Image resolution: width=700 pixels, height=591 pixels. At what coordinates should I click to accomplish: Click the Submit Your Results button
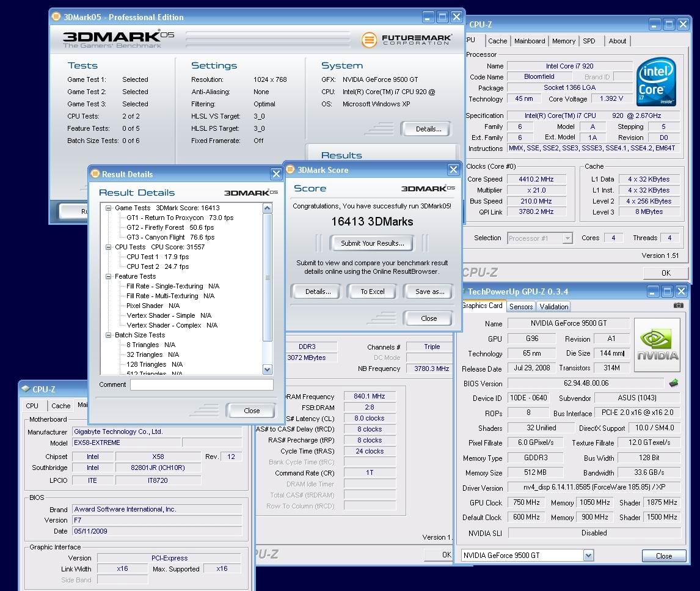(373, 243)
